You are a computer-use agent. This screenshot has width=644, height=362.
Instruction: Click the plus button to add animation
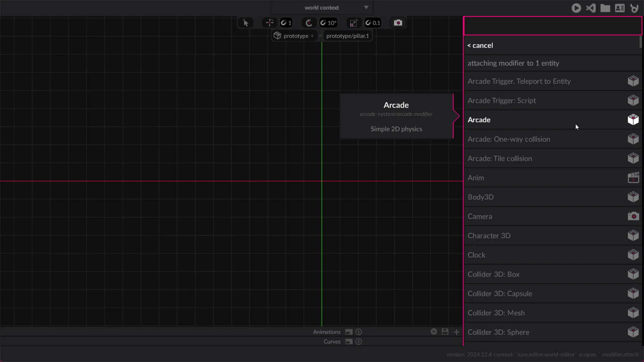pos(457,332)
